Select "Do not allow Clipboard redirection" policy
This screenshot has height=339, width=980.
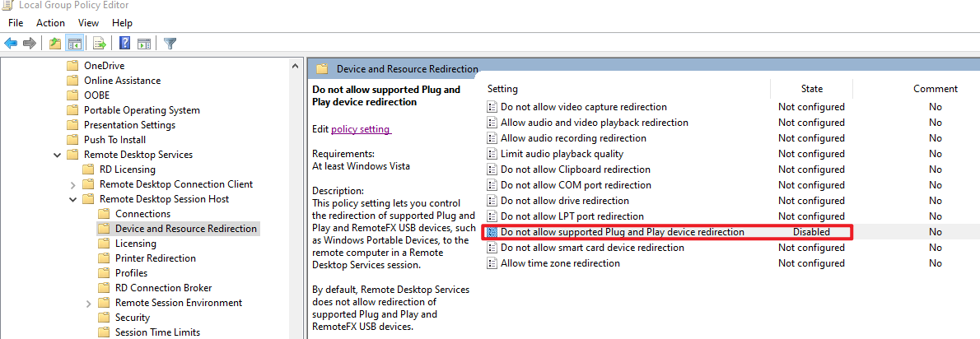pyautogui.click(x=575, y=169)
